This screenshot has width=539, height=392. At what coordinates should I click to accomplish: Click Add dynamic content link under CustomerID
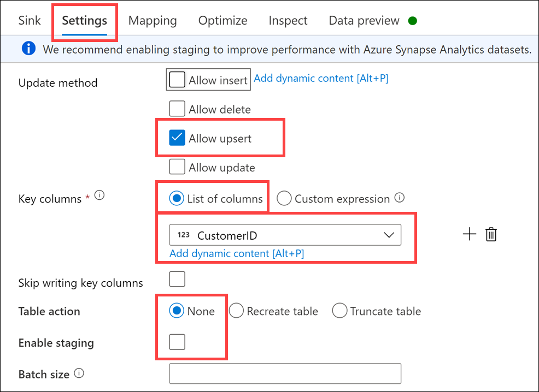(237, 253)
